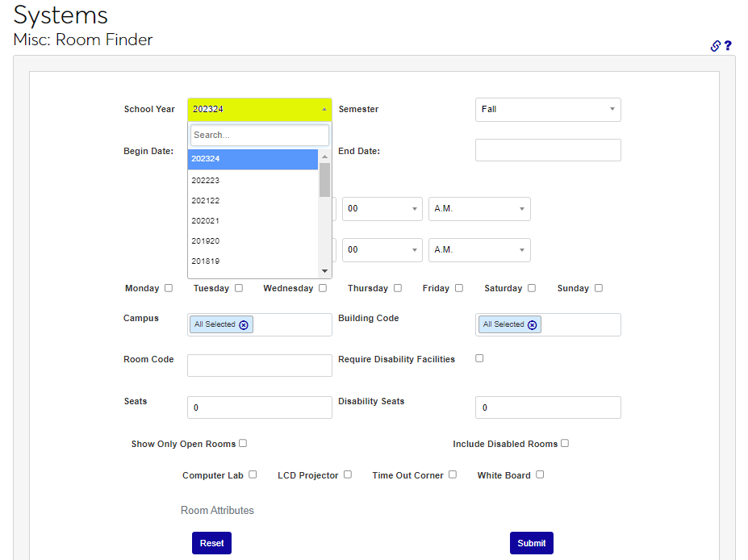Click the school year list scrollbar thumb

(x=324, y=179)
